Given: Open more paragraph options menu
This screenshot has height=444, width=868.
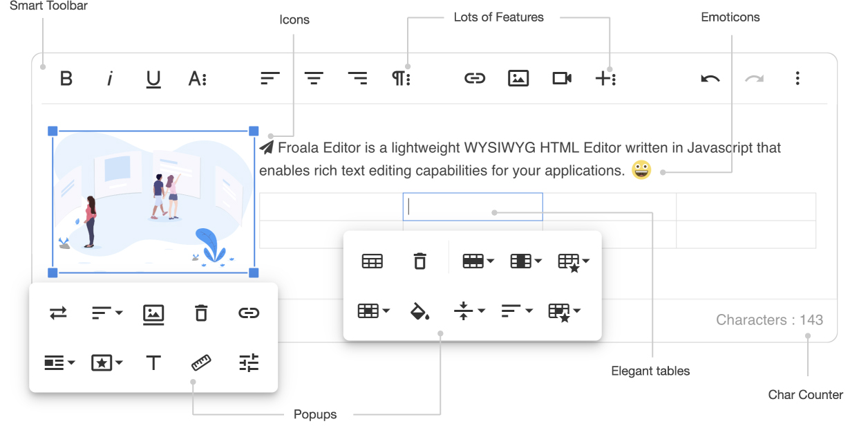Looking at the screenshot, I should click(402, 78).
